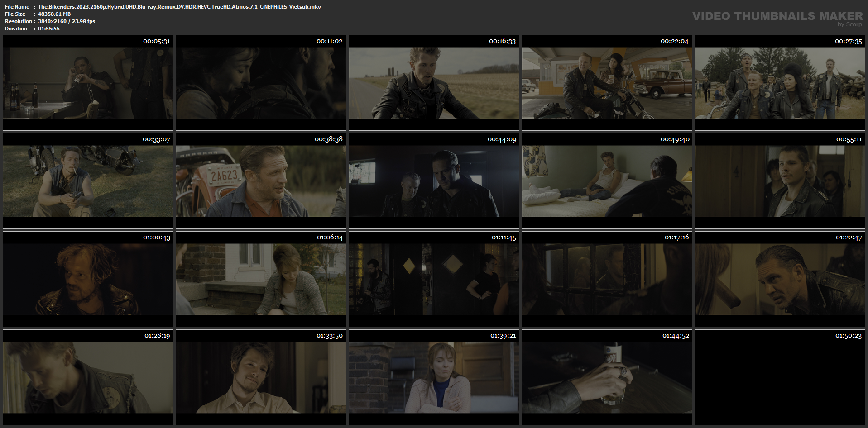The image size is (868, 428).
Task: Open the thumbnail at 00:38:38
Action: (261, 181)
